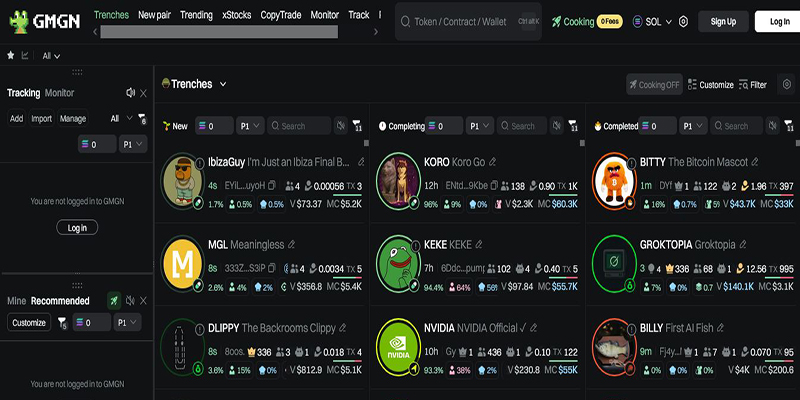The width and height of the screenshot is (800, 400).
Task: Open the All dropdown in Tracking panel
Action: coord(121,118)
